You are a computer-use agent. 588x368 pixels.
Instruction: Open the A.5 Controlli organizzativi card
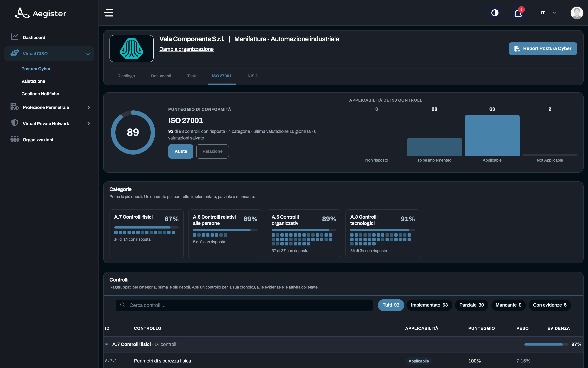pyautogui.click(x=304, y=234)
